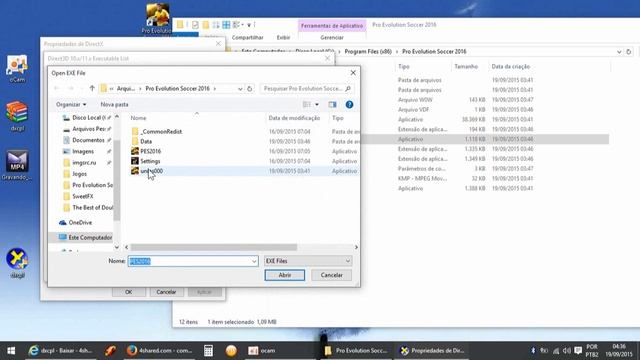Refresh the Explorer window address bar
The width and height of the screenshot is (640, 360).
click(629, 52)
